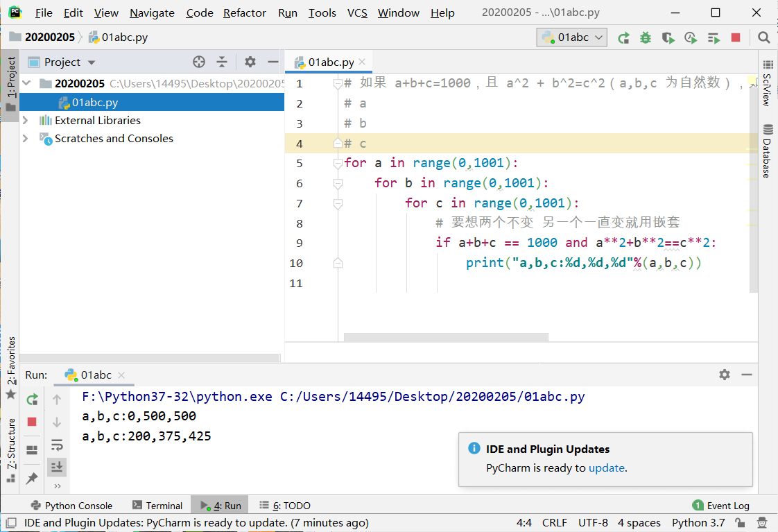This screenshot has height=532, width=778.
Task: Restore layout icon in Run panel
Action: point(32,449)
